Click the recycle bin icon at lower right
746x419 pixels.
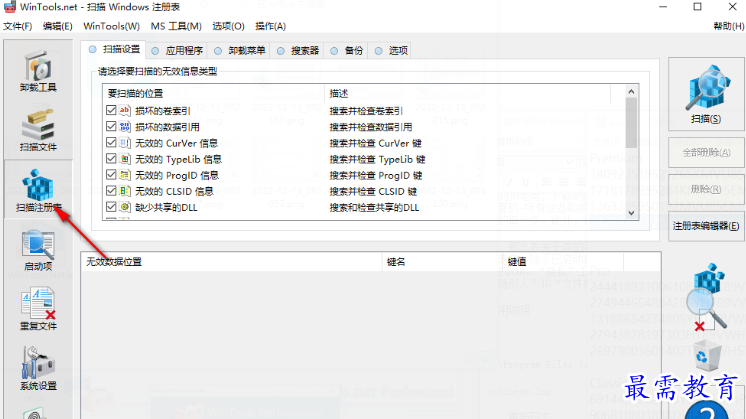click(707, 355)
